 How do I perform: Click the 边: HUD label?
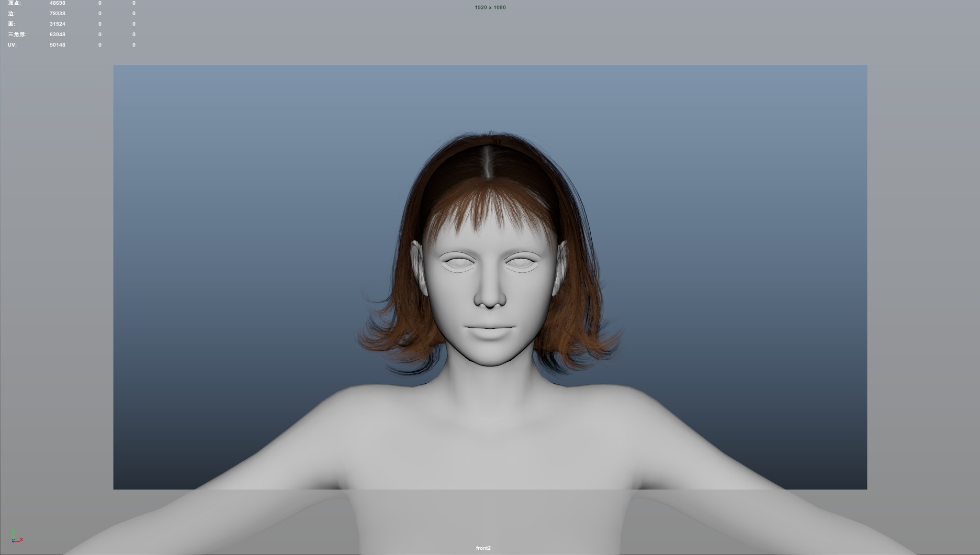click(x=12, y=14)
